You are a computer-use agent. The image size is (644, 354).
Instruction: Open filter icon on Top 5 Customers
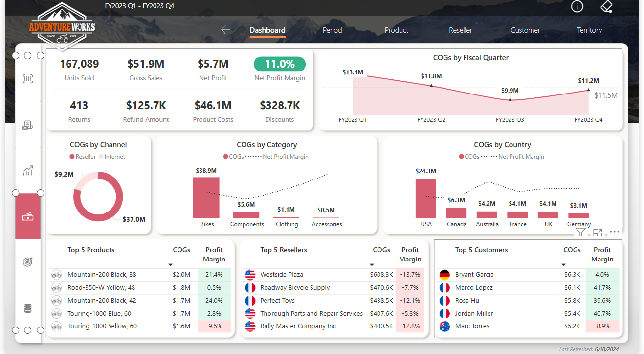pos(580,233)
